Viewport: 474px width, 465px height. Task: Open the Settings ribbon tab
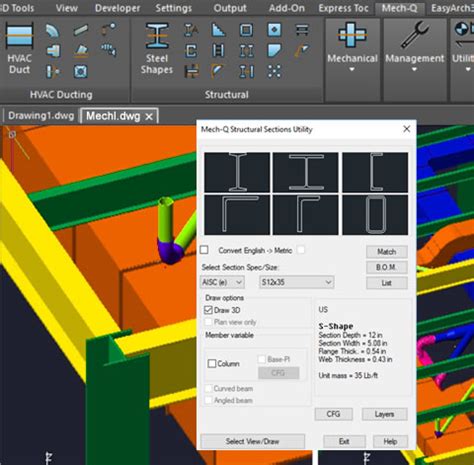tap(173, 8)
